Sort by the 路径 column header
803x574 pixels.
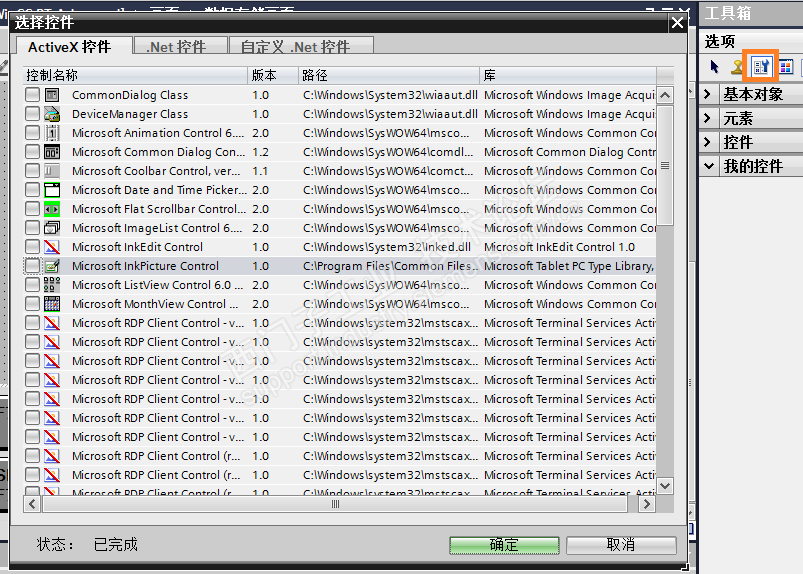[x=389, y=75]
